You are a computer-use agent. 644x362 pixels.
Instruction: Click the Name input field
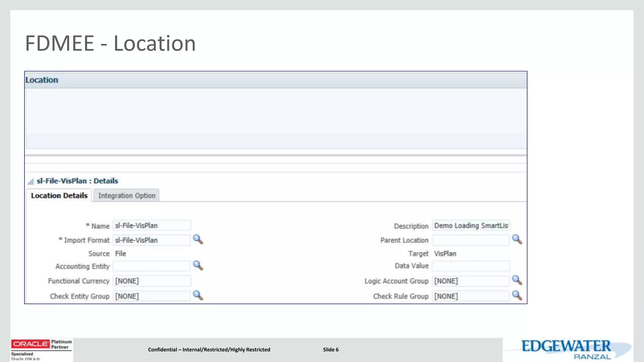[x=152, y=226]
